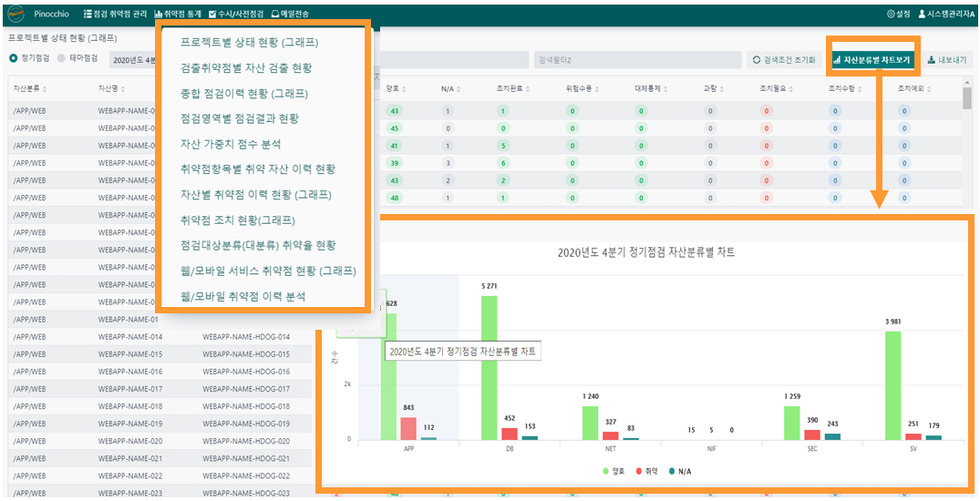Click cell WEBAPP-NAME-022
Image resolution: width=980 pixels, height=501 pixels.
point(130,475)
